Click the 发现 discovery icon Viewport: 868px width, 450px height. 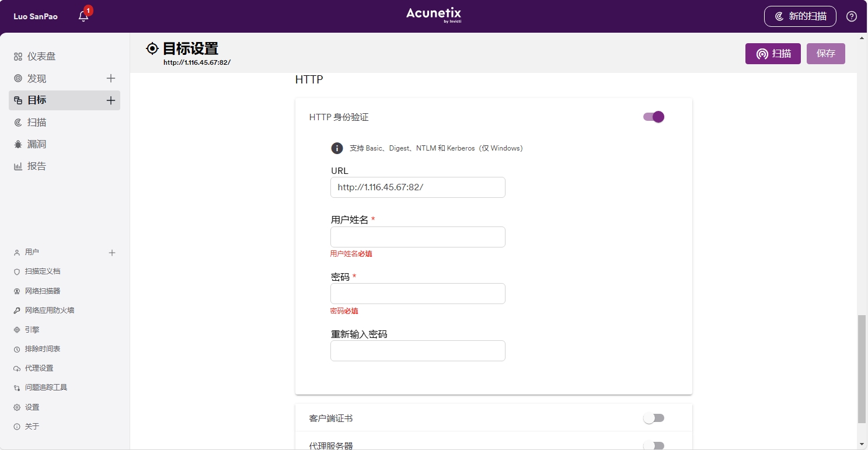tap(18, 78)
